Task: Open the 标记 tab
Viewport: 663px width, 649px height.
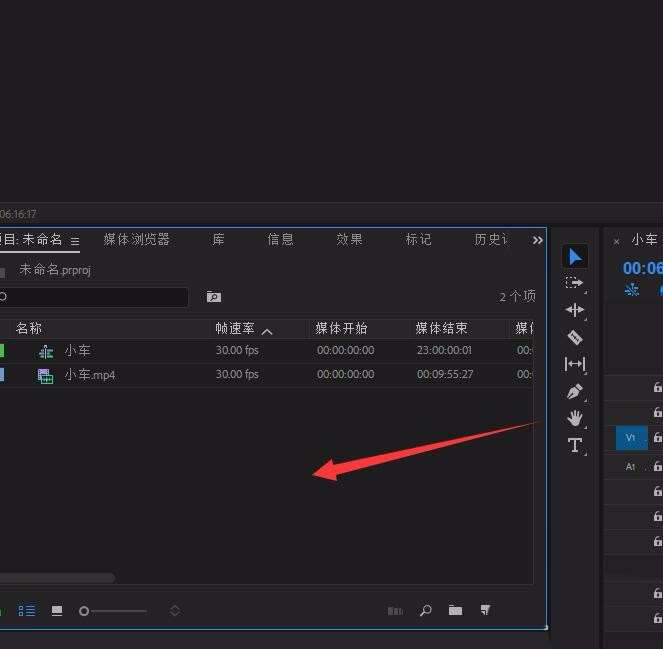Action: (418, 240)
